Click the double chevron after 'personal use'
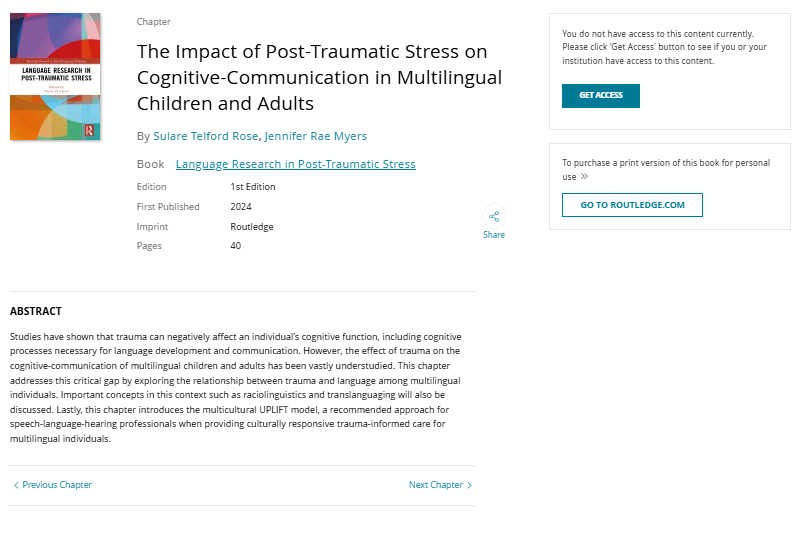 pos(584,176)
